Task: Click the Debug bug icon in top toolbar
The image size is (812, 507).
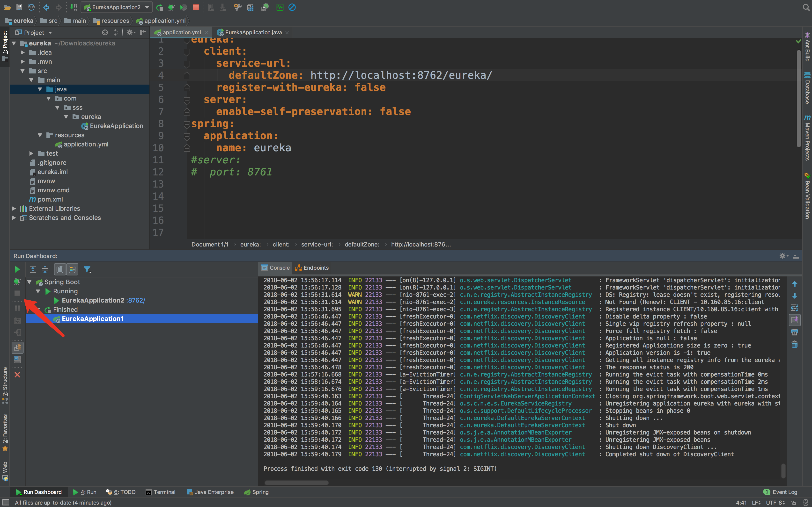Action: click(x=171, y=7)
